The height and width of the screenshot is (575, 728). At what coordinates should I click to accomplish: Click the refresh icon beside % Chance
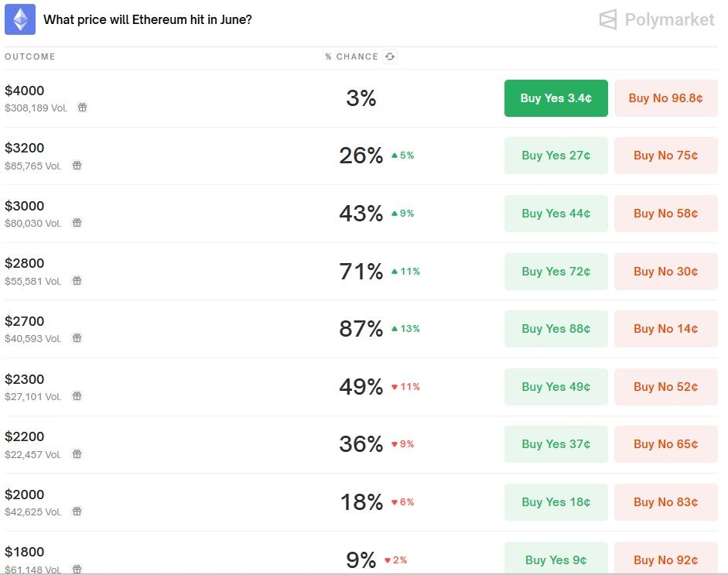tap(390, 56)
